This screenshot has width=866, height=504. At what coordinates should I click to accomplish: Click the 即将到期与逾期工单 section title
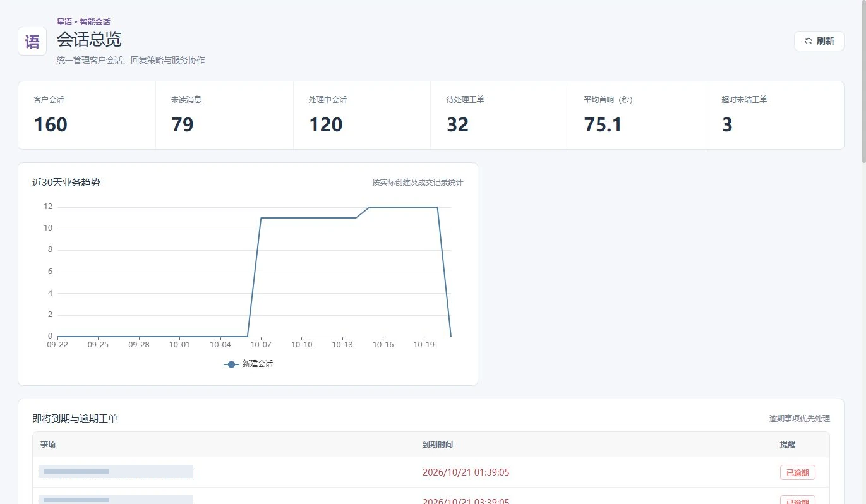pos(75,418)
